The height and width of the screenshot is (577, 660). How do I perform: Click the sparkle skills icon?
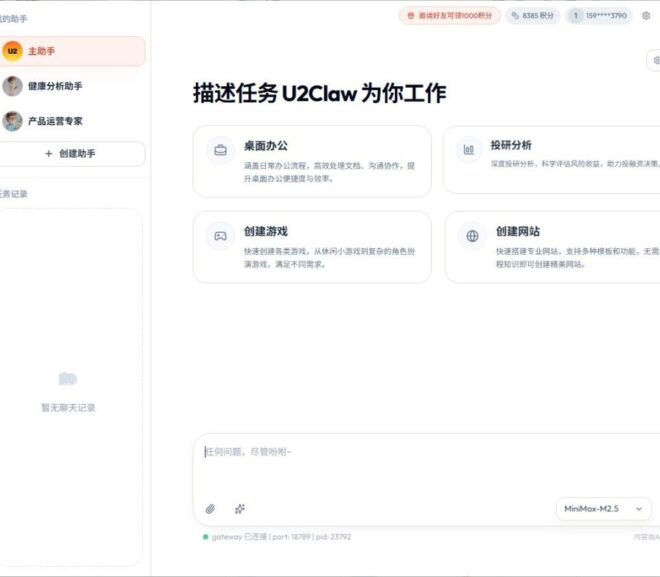tap(240, 509)
